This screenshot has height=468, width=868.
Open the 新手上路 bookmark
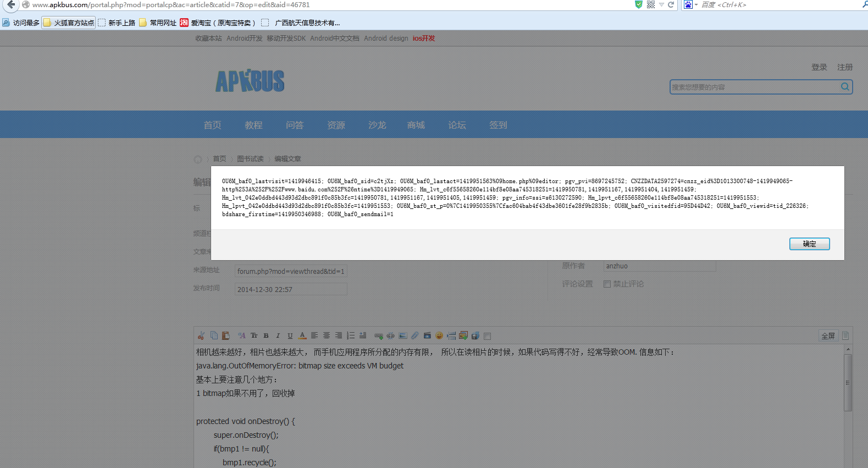(117, 23)
